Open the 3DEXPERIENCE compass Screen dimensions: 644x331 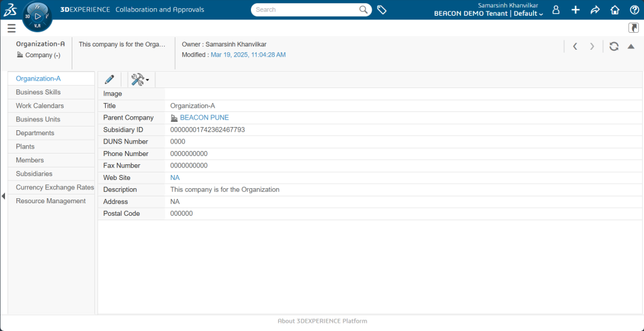(x=37, y=16)
